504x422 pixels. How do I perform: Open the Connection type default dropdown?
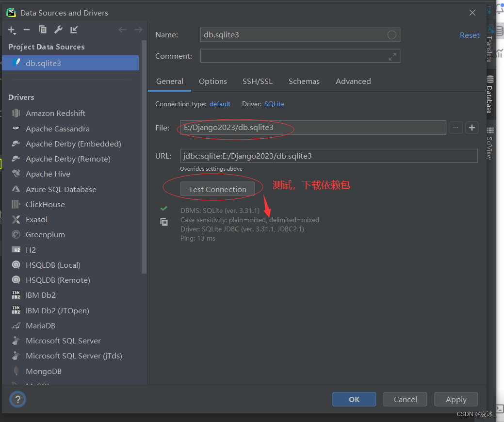point(220,104)
